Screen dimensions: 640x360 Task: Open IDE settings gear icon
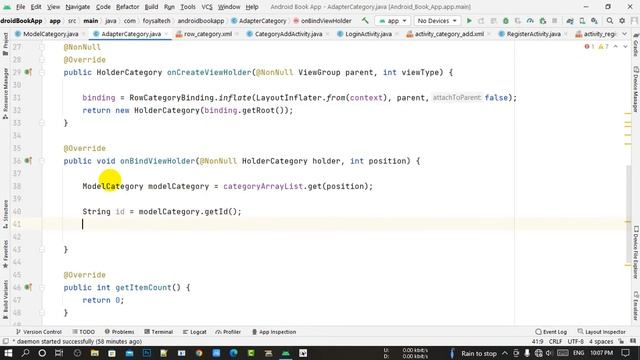click(622, 20)
